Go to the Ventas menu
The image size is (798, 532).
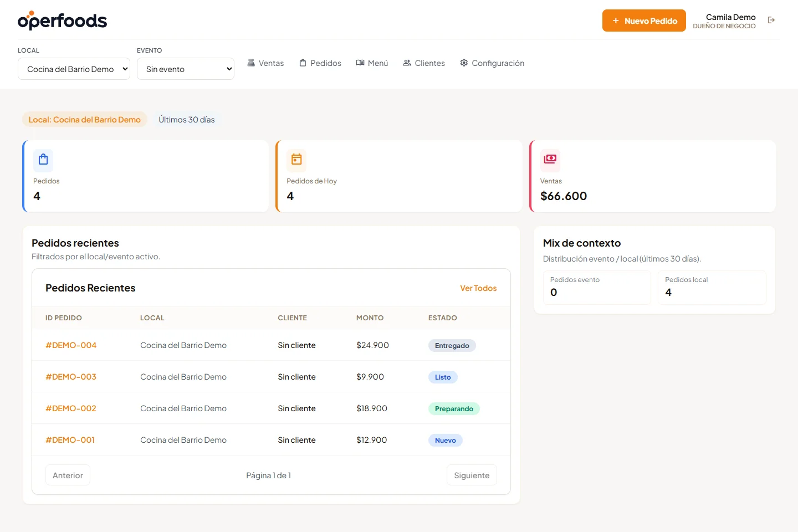pyautogui.click(x=265, y=63)
